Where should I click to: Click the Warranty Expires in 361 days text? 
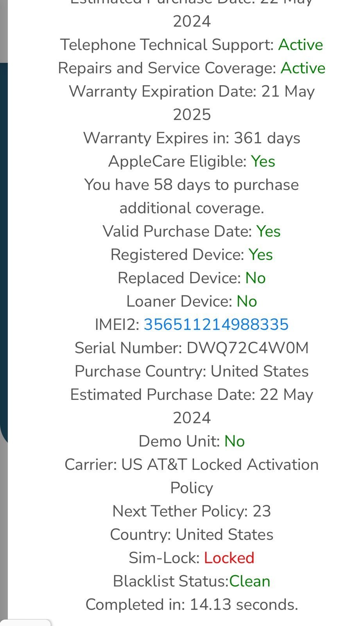(192, 138)
